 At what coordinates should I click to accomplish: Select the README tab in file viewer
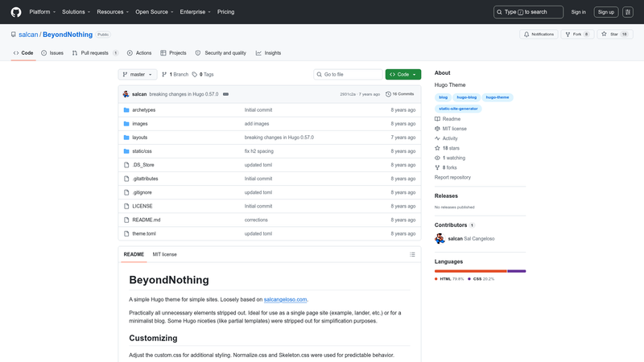click(134, 254)
